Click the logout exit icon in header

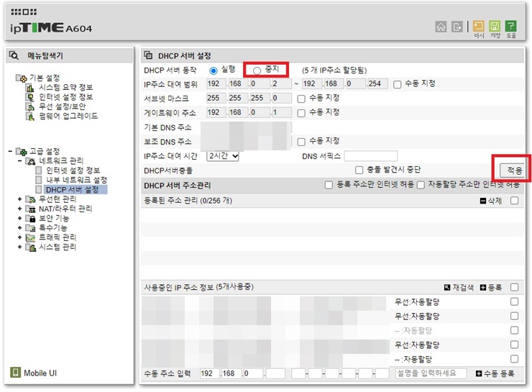(457, 27)
